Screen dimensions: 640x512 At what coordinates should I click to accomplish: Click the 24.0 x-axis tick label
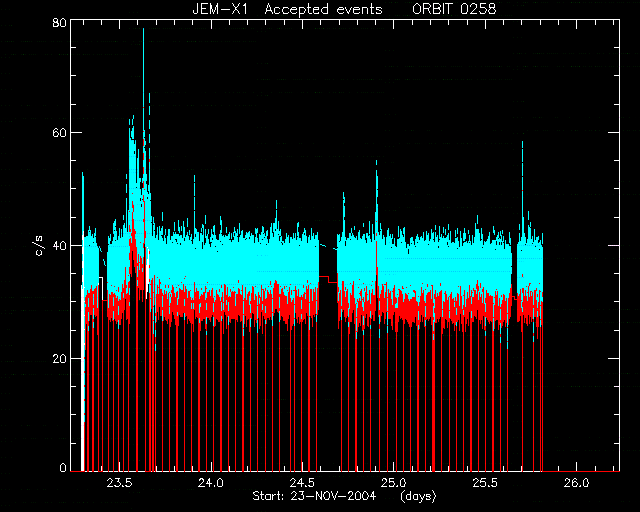pyautogui.click(x=211, y=483)
